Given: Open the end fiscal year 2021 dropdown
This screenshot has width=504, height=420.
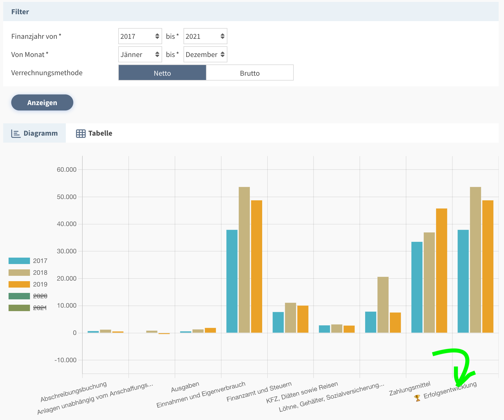Looking at the screenshot, I should coord(205,36).
